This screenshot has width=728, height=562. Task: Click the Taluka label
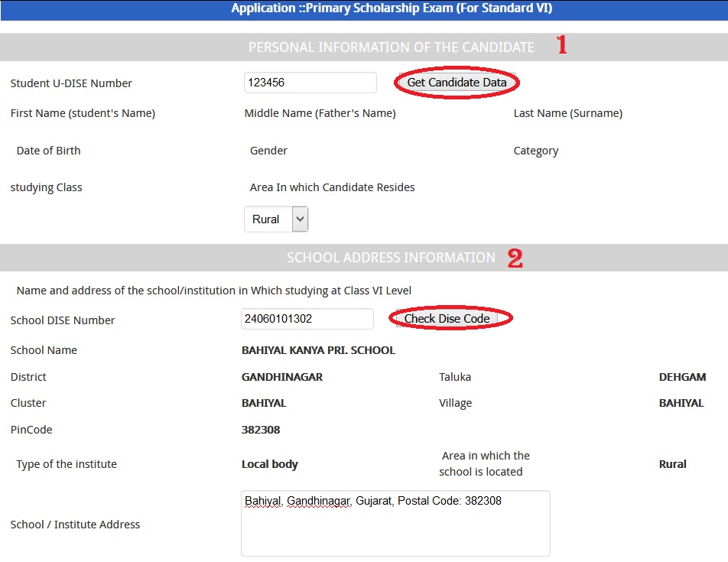pyautogui.click(x=455, y=377)
